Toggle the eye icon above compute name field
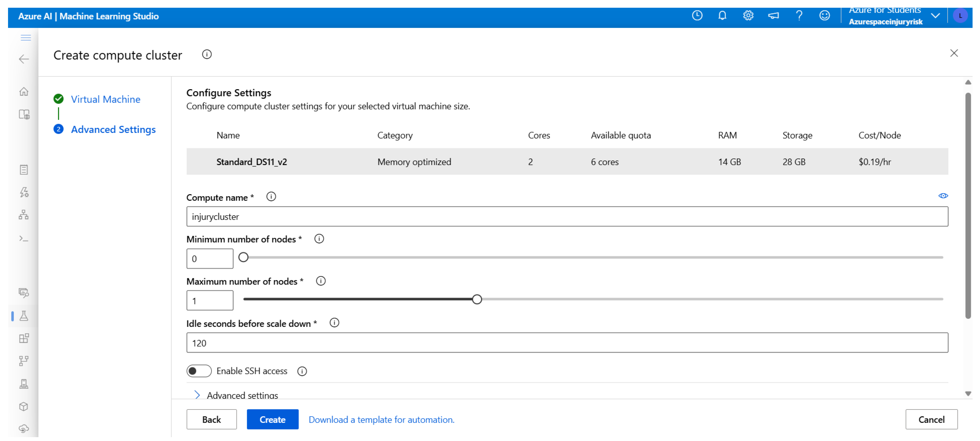The width and height of the screenshot is (980, 441). (943, 196)
